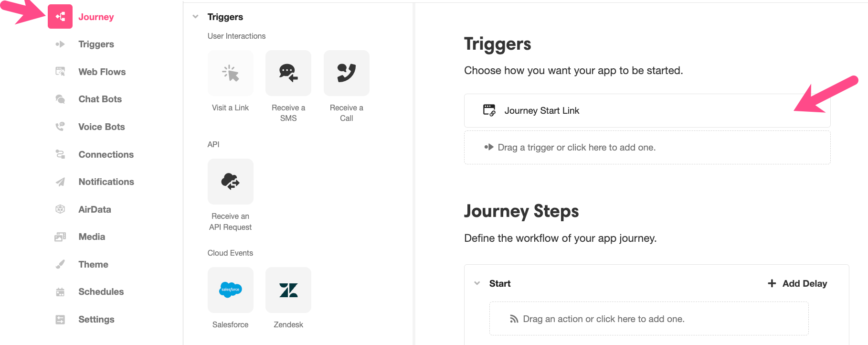The image size is (868, 345).
Task: Click the empty trigger drop zone
Action: click(647, 148)
